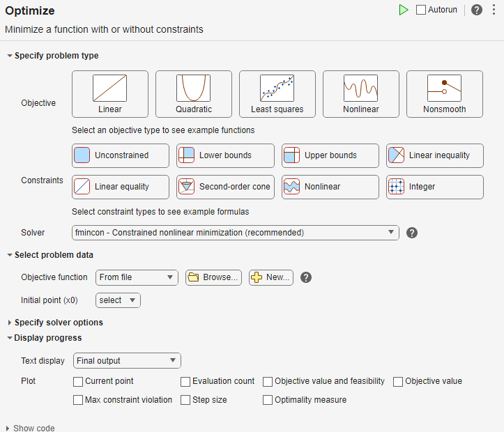Image resolution: width=504 pixels, height=432 pixels.
Task: Click the help icon beside Solver dropdown
Action: coord(412,233)
